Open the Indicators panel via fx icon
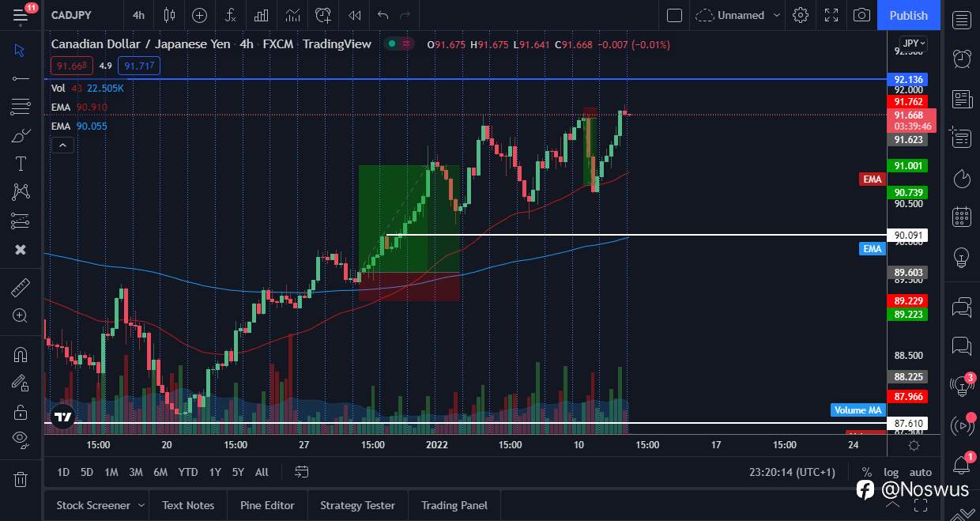 (x=230, y=15)
